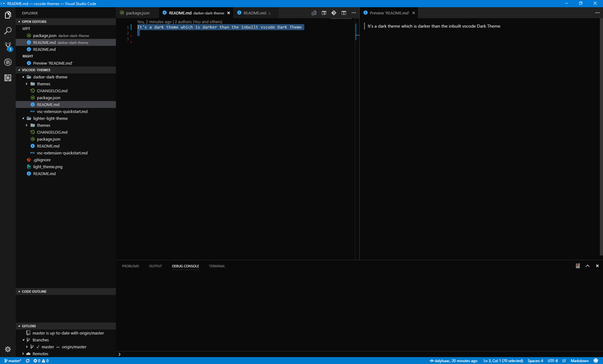Screen dimensions: 603x364
Task: Switch to the package.json editor tab
Action: (138, 13)
